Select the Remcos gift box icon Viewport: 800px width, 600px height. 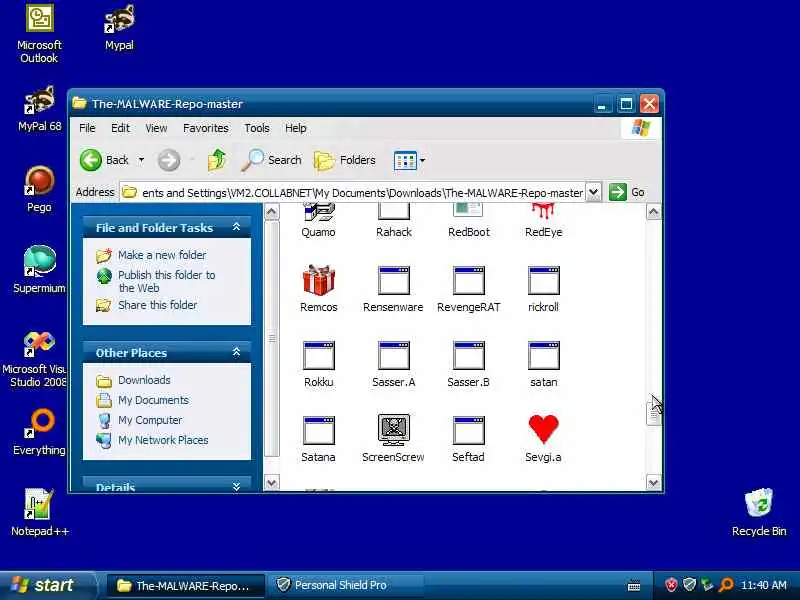pos(318,280)
